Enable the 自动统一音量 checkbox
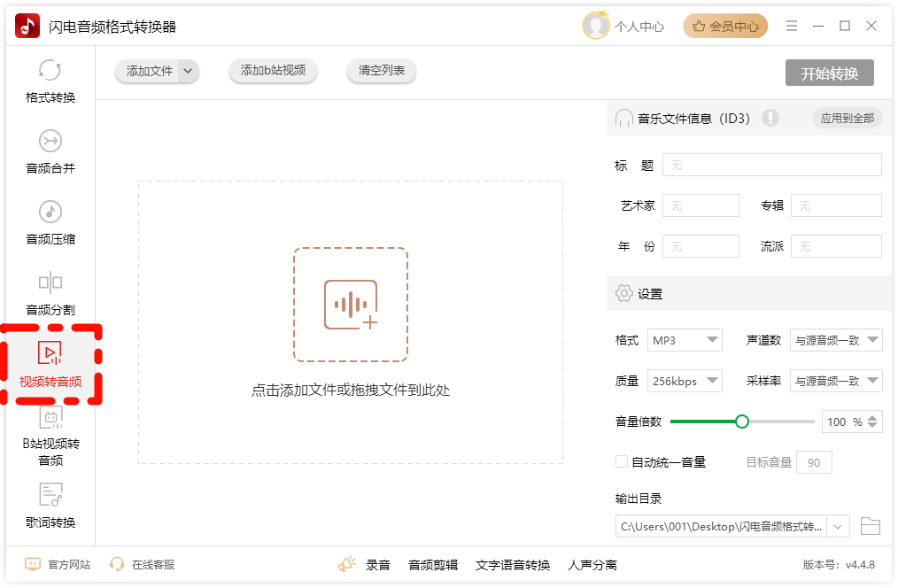The height and width of the screenshot is (588, 898). (622, 461)
